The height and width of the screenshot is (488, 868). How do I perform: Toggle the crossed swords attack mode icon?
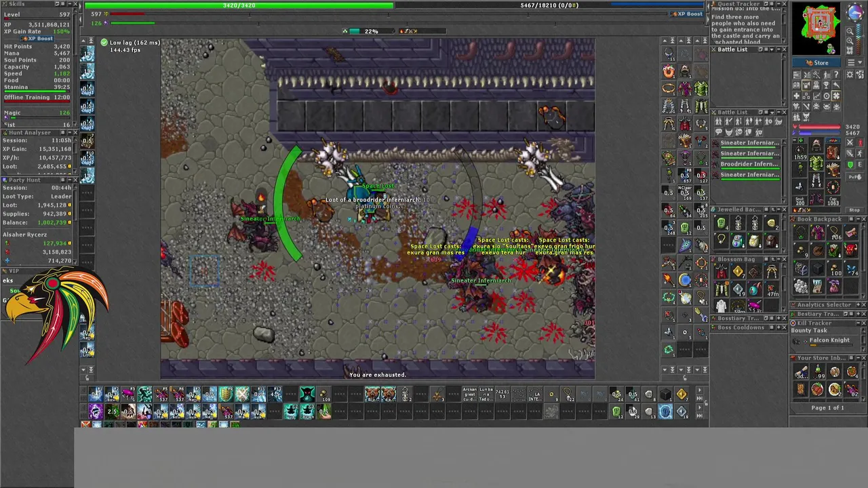tap(850, 142)
